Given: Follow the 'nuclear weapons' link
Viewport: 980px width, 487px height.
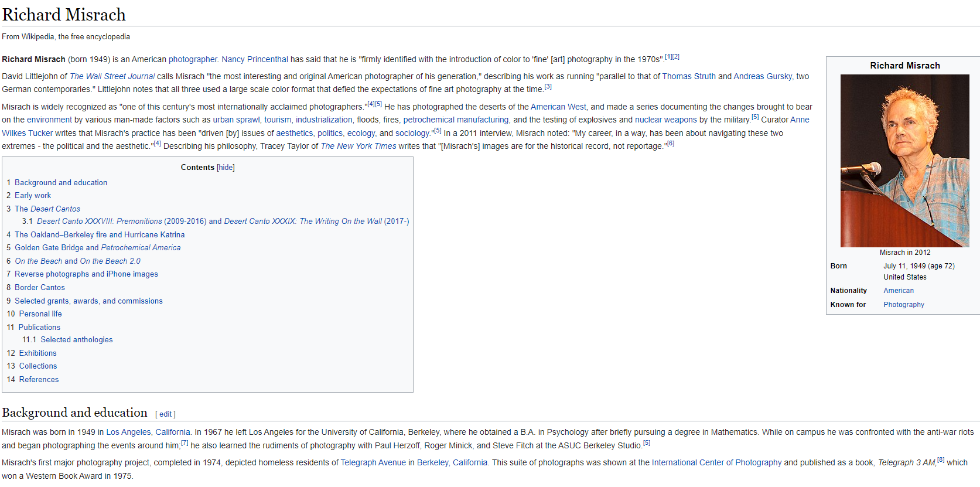Looking at the screenshot, I should coord(665,120).
